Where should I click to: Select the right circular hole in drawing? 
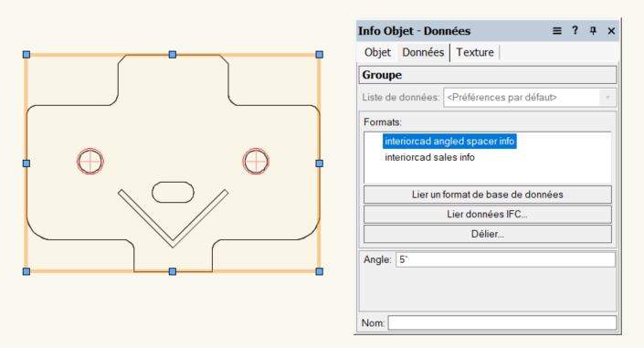point(256,162)
